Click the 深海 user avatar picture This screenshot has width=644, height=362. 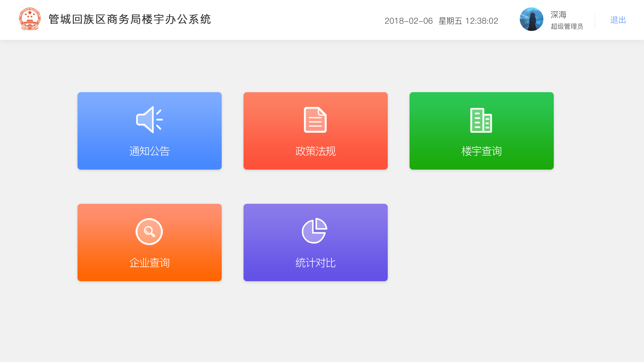click(x=531, y=19)
